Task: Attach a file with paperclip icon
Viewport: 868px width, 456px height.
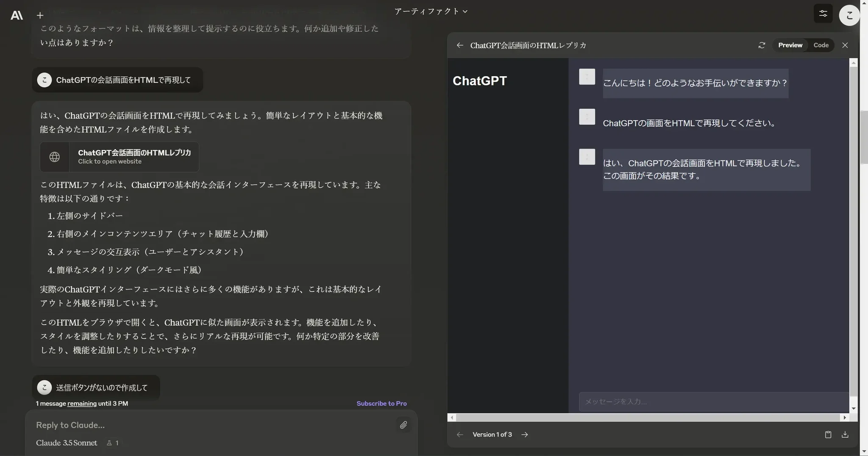Action: 403,425
